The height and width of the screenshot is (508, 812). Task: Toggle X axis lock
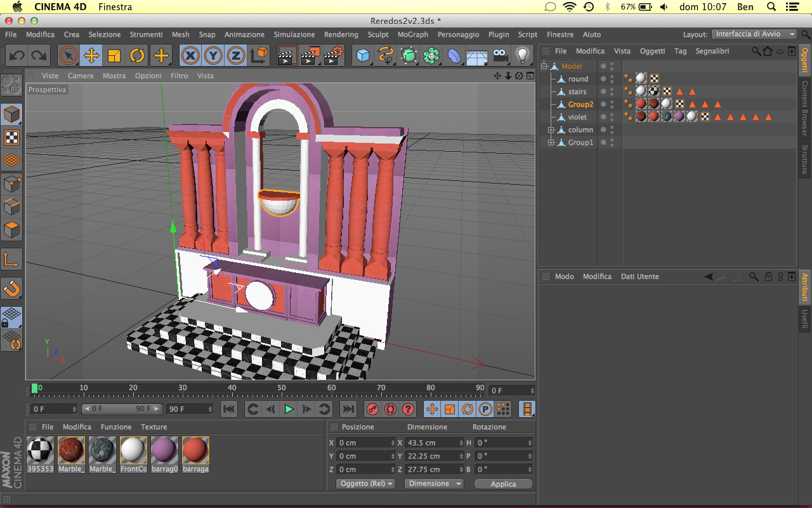point(190,56)
